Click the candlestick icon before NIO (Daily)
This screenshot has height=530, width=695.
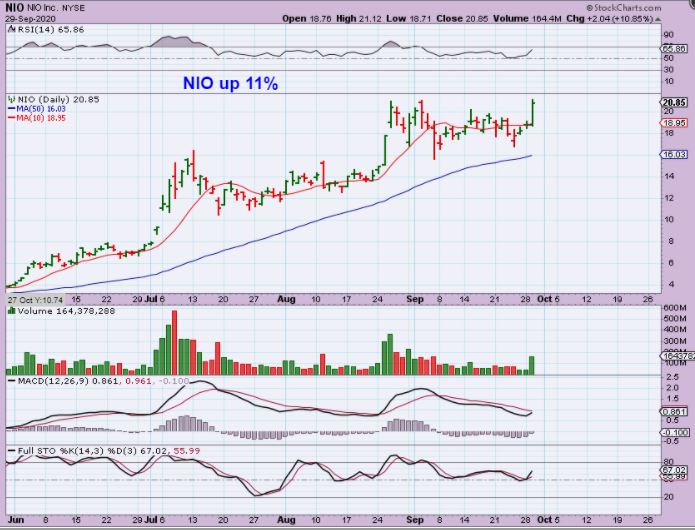tap(12, 99)
